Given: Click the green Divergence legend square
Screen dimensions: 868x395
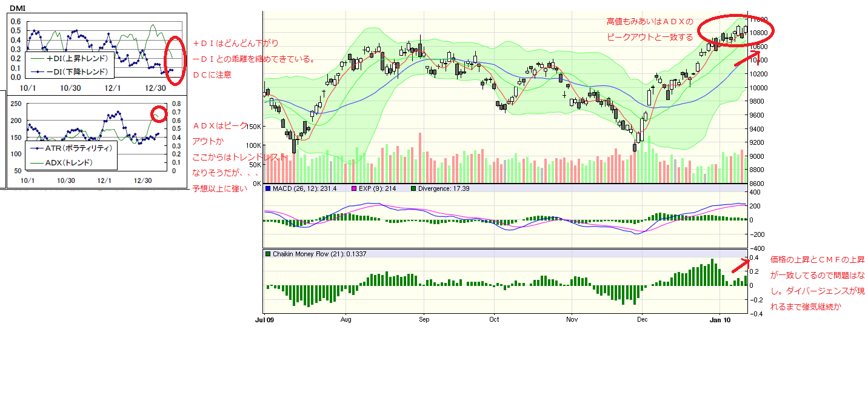Looking at the screenshot, I should [x=413, y=189].
